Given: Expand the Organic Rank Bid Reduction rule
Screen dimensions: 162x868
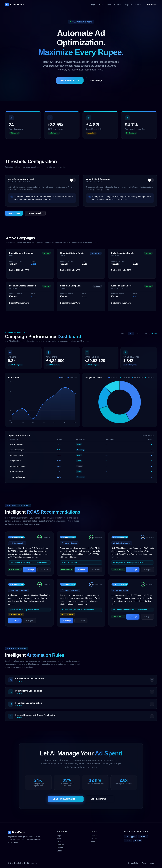Looking at the screenshot, I should coord(152,692).
